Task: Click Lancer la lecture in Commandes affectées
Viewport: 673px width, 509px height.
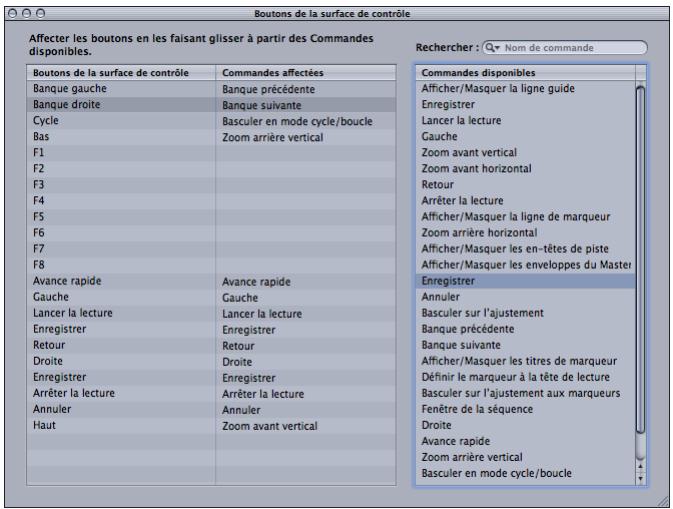Action: pos(262,314)
